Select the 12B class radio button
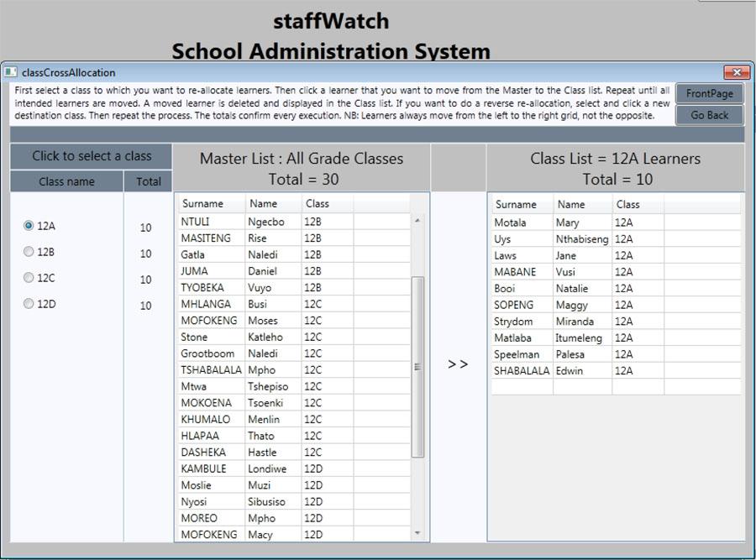The height and width of the screenshot is (560, 756). pyautogui.click(x=29, y=252)
